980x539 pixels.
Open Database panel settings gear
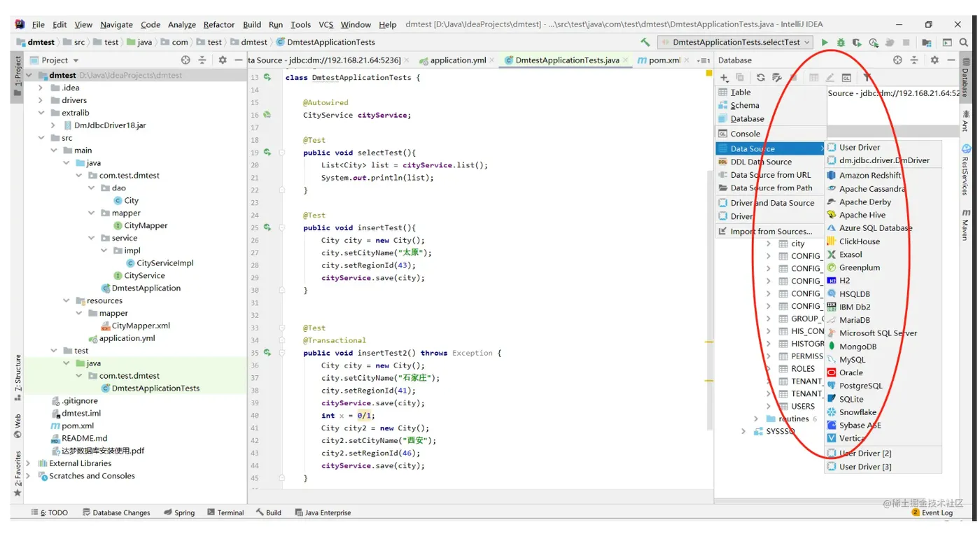[934, 60]
